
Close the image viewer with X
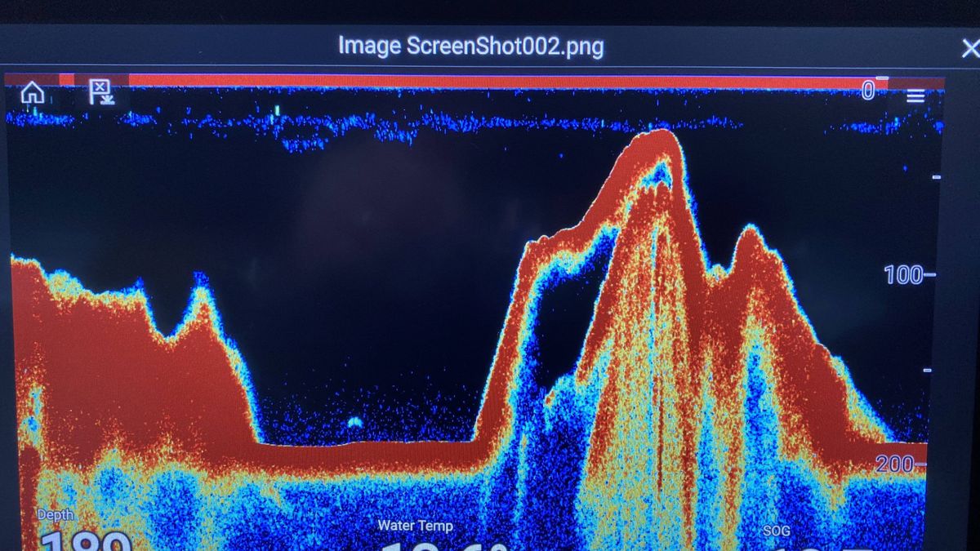pos(970,49)
